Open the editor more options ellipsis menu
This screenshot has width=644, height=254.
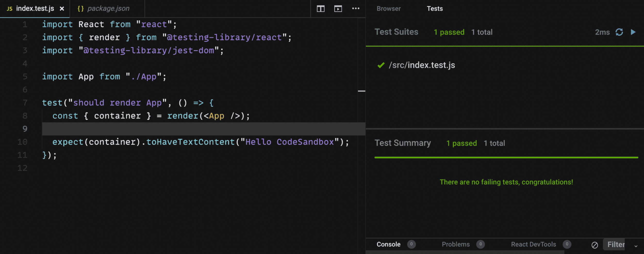pyautogui.click(x=356, y=9)
